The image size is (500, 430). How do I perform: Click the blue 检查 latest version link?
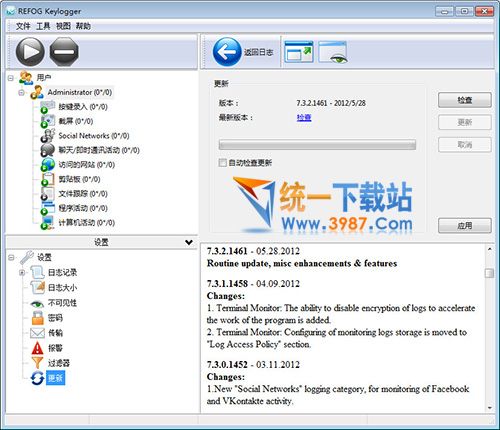pyautogui.click(x=304, y=117)
